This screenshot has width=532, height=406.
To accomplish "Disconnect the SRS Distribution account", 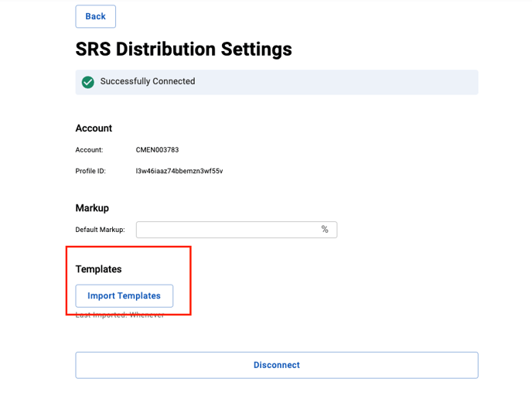I will coord(277,365).
